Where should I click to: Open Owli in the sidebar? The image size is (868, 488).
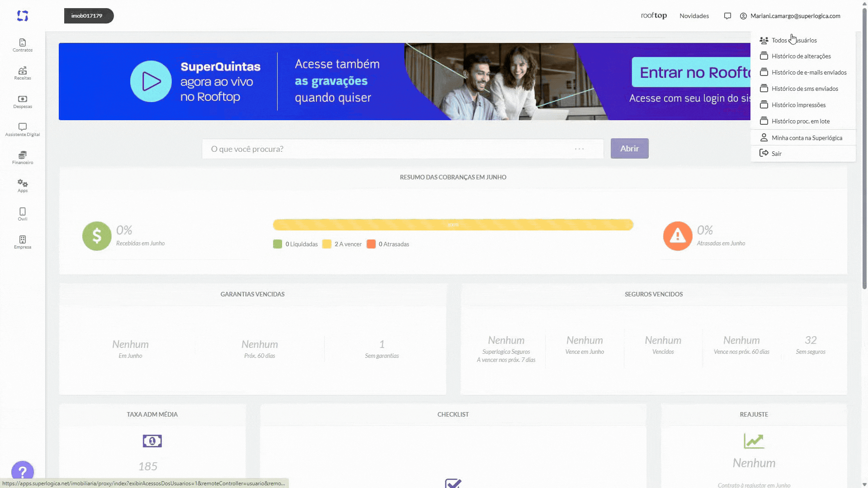[23, 214]
